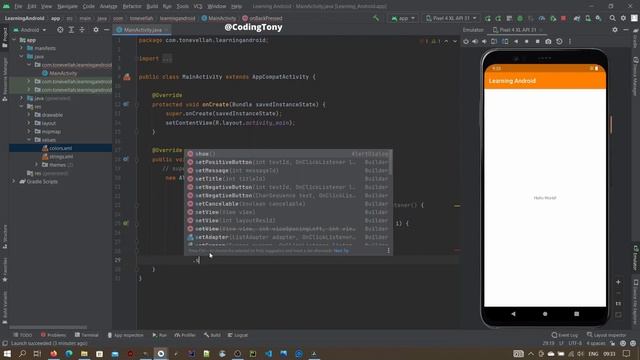The width and height of the screenshot is (640, 360).
Task: Click the emulator rotate left icon
Action: tap(494, 41)
